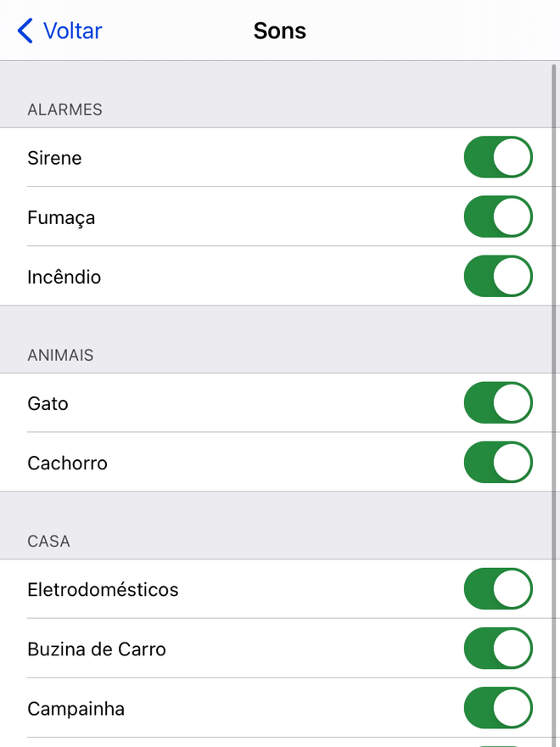Select the Eletrodomésticos row label
Screen dimensions: 560x747
(x=103, y=590)
